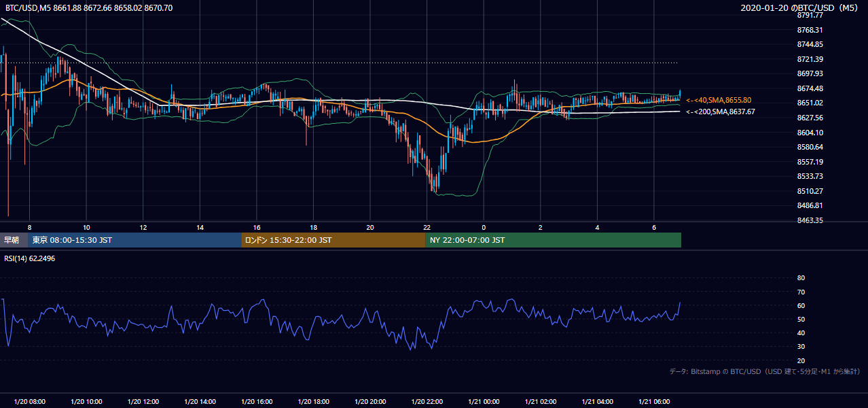Click hour tick 10 beneath the price chart
The height and width of the screenshot is (408, 868).
(86, 226)
